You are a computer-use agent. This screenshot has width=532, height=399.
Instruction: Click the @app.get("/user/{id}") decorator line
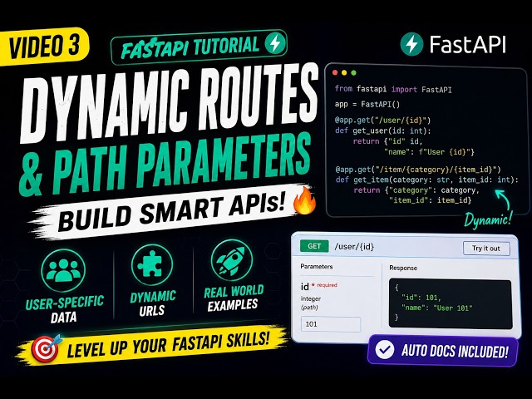(382, 121)
